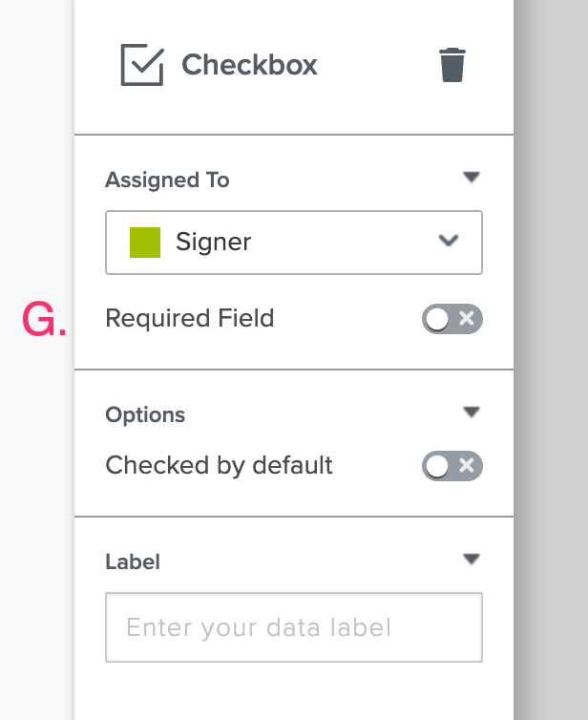Click the green Signer color swatch
Image resolution: width=588 pixels, height=720 pixels.
145,243
